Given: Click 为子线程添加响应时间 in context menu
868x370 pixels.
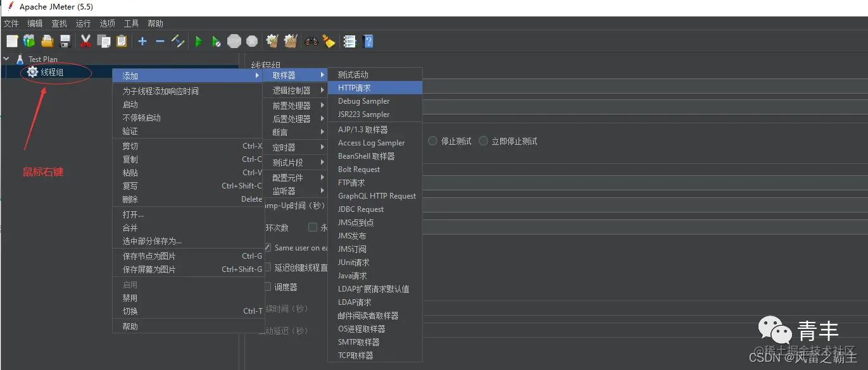Looking at the screenshot, I should [x=187, y=91].
